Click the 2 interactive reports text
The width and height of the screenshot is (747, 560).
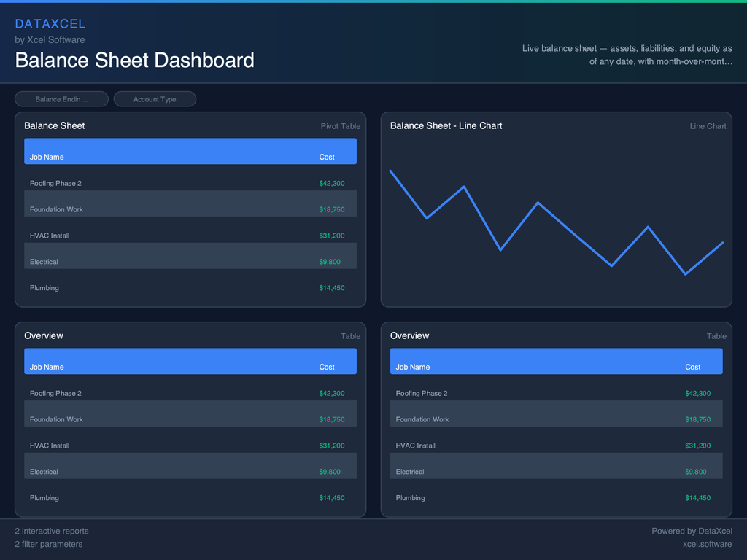(51, 531)
